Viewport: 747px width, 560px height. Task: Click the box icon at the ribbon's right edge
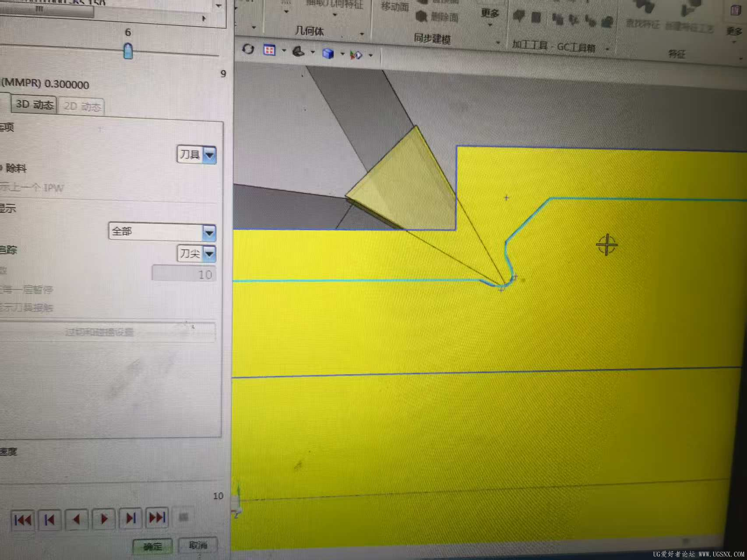(736, 10)
